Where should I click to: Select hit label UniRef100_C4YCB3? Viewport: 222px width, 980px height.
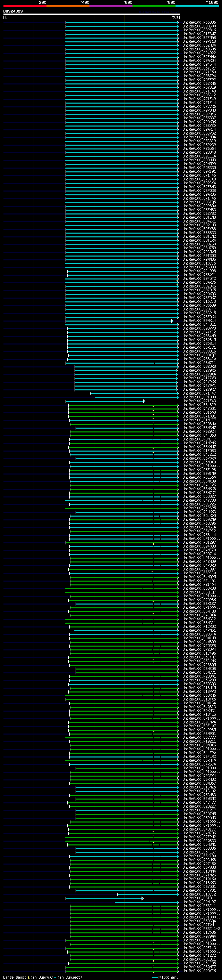199,501
